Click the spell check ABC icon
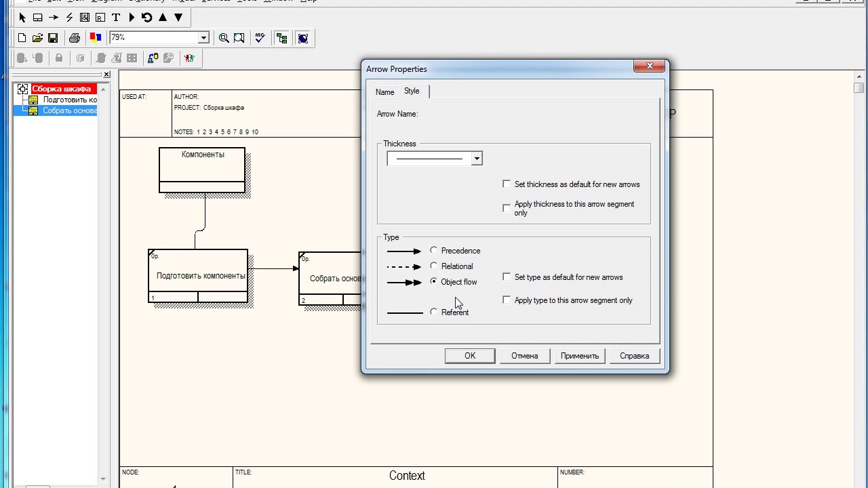Image resolution: width=868 pixels, height=488 pixels. [x=260, y=38]
